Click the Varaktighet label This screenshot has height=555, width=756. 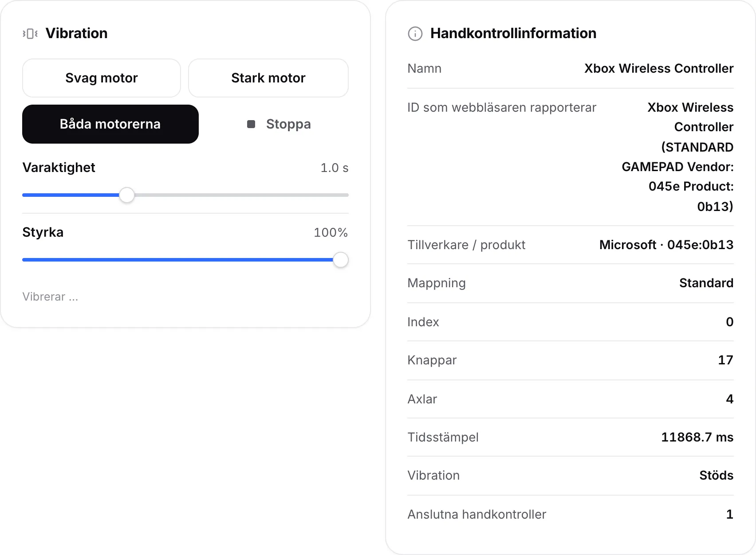pos(59,168)
